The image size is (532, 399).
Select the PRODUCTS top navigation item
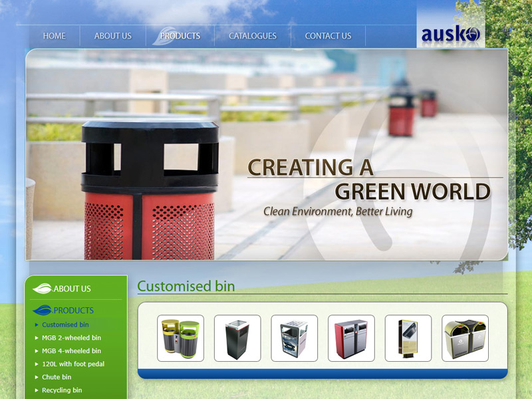click(x=180, y=36)
